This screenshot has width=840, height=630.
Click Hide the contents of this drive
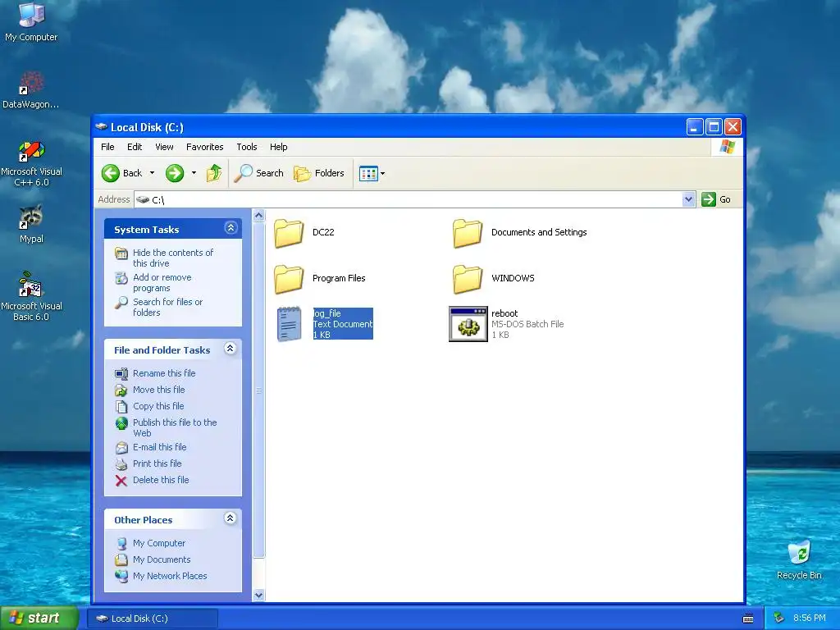tap(173, 258)
